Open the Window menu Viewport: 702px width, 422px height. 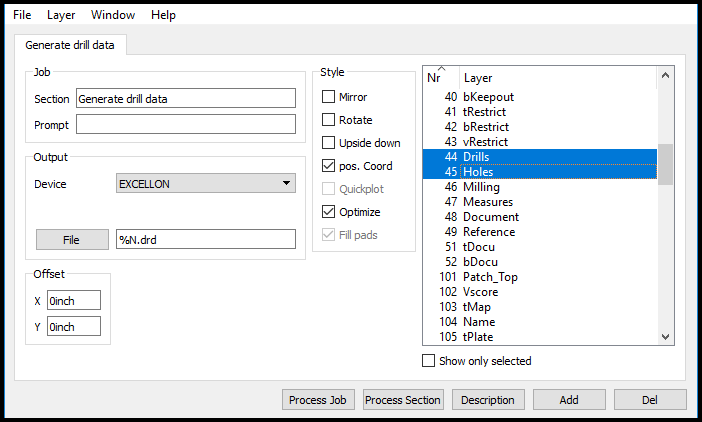click(x=113, y=15)
